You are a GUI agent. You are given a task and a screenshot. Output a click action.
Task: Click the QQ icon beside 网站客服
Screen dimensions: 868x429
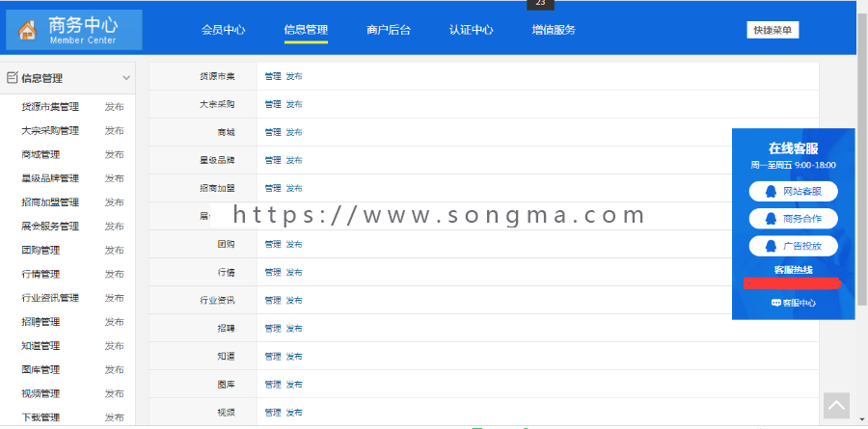(x=770, y=192)
